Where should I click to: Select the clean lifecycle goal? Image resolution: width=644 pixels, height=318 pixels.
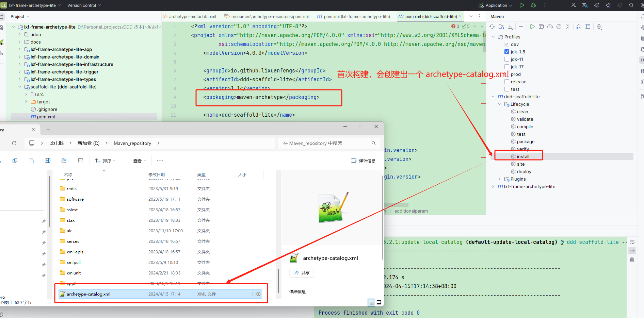click(x=522, y=112)
